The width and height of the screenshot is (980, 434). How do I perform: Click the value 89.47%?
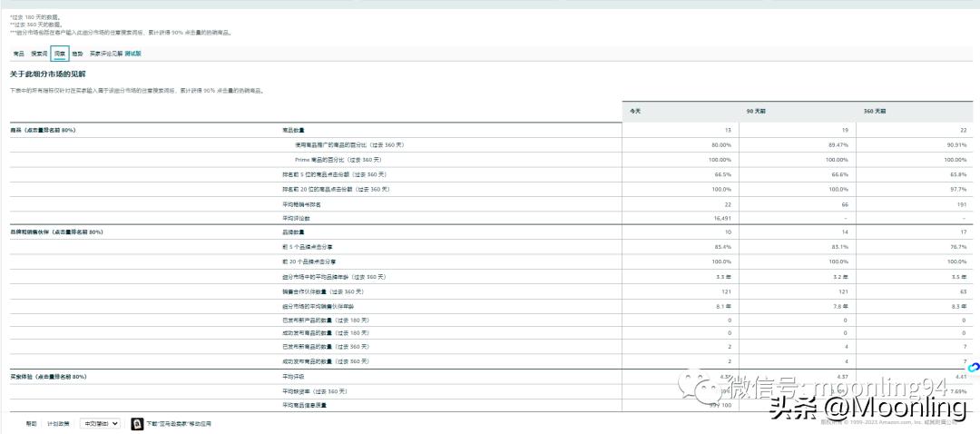tap(840, 145)
